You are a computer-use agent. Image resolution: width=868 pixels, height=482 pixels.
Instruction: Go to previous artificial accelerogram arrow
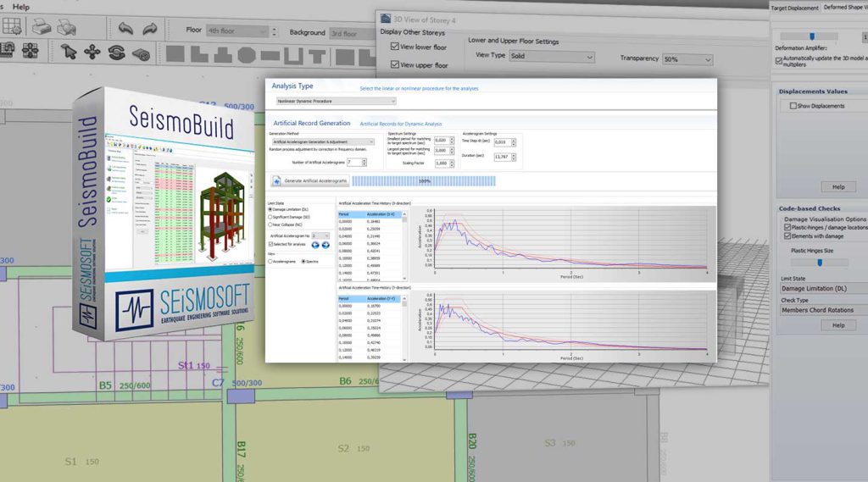(315, 245)
